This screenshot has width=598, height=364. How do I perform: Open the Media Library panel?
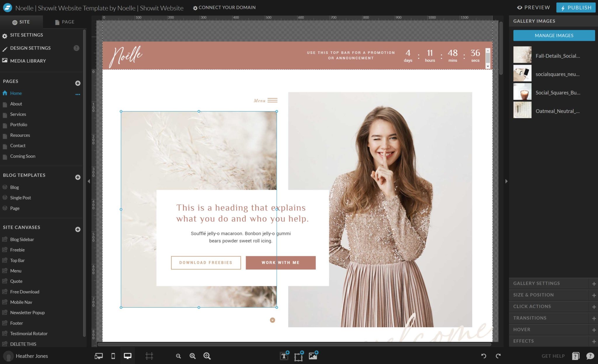pos(28,61)
